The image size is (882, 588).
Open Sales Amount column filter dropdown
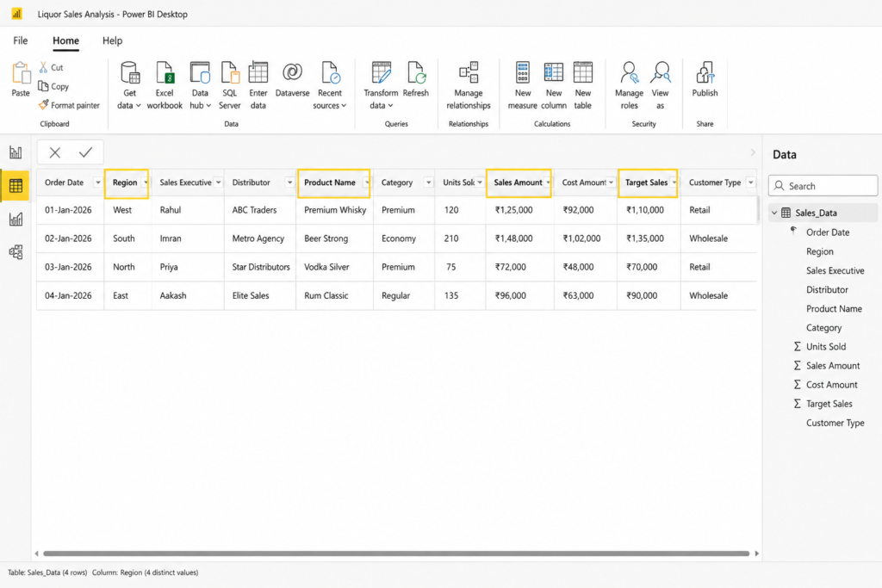[x=548, y=183]
